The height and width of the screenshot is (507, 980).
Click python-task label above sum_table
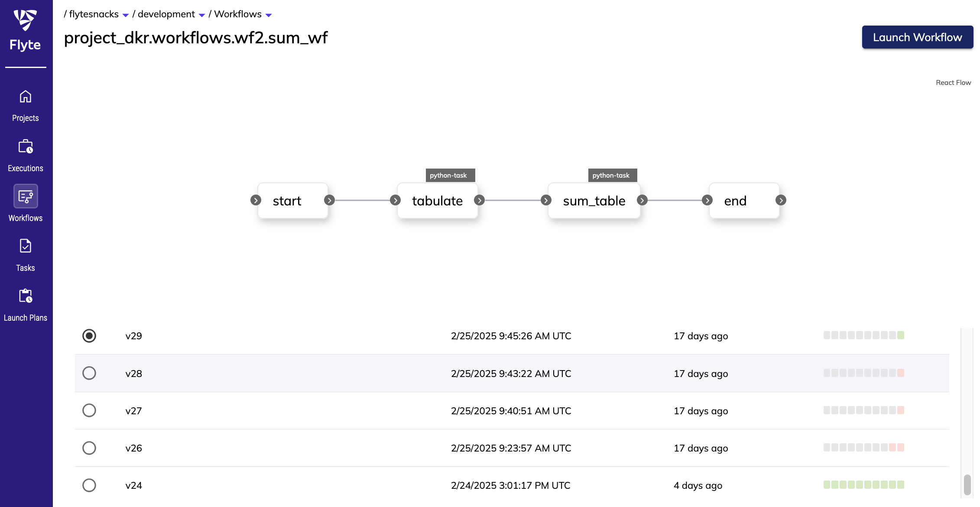pos(613,175)
